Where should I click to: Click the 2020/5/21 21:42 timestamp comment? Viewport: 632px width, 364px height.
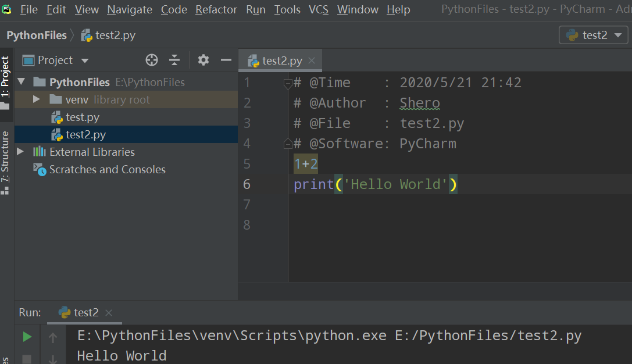point(460,83)
